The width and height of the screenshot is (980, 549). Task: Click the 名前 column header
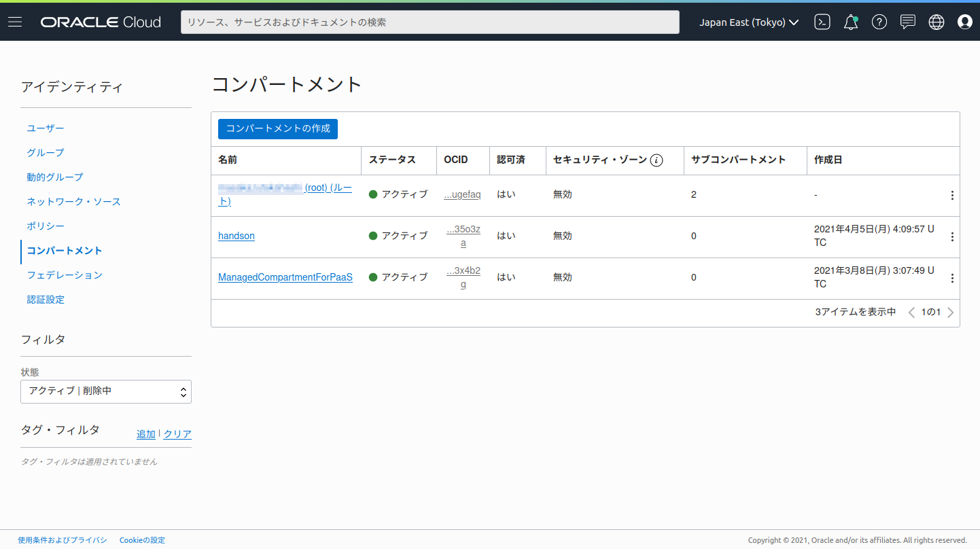[x=228, y=160]
